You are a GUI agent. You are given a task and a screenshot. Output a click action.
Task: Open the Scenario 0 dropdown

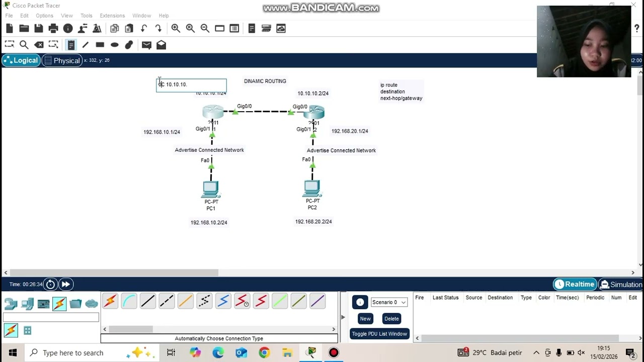pyautogui.click(x=389, y=302)
